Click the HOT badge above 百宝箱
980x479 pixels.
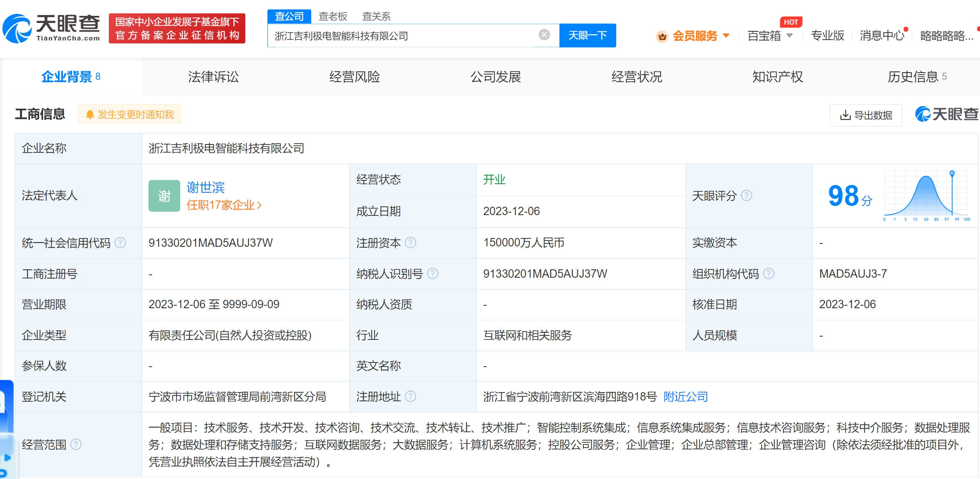[x=791, y=22]
